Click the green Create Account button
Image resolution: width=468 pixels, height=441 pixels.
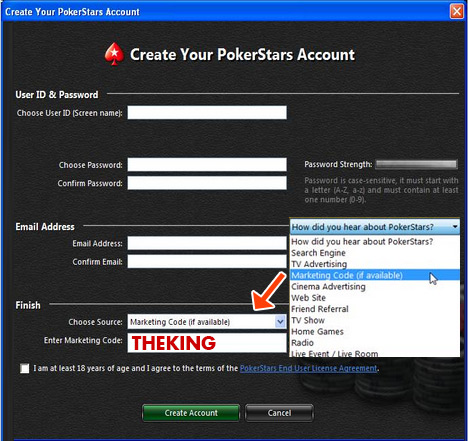pyautogui.click(x=191, y=413)
